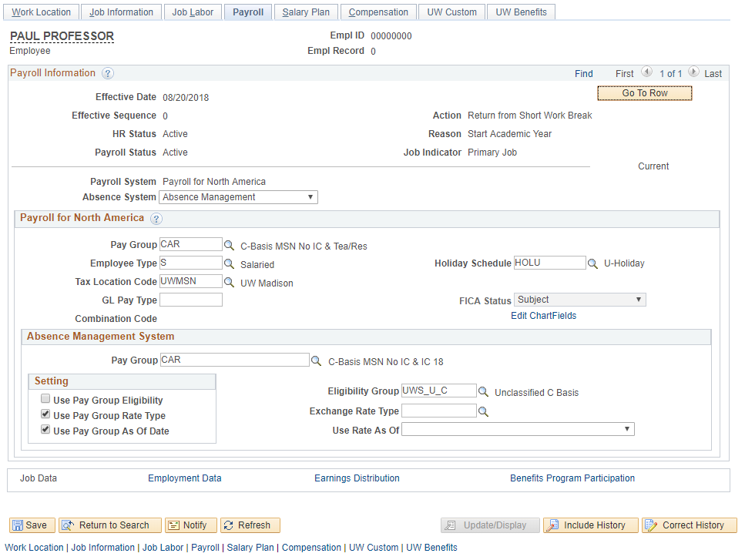Viewport: 745px width, 560px height.
Task: Switch to the Job Information tab
Action: pos(121,12)
